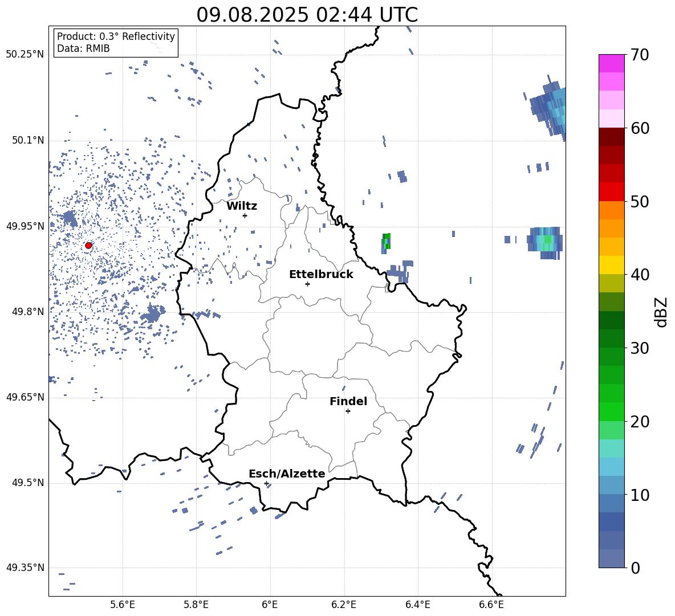Click the 50.25°N latitude label
The height and width of the screenshot is (616, 675).
25,55
